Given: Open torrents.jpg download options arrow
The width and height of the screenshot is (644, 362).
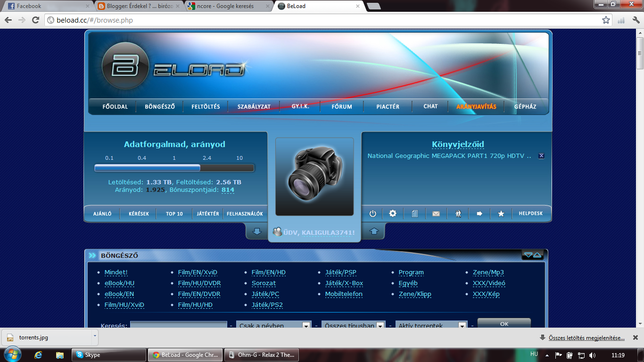Looking at the screenshot, I should (95, 337).
